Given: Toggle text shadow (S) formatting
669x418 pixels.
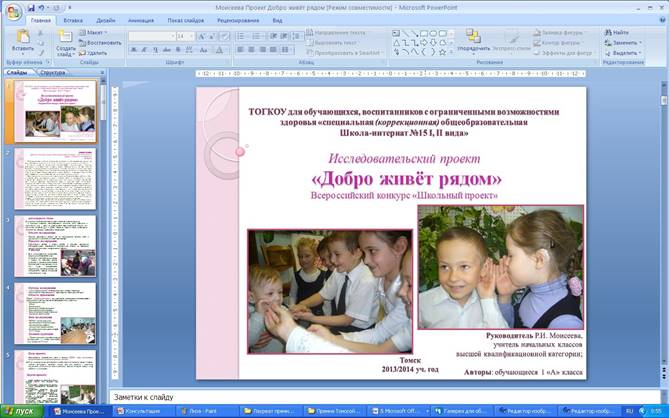Looking at the screenshot, I should pos(178,50).
